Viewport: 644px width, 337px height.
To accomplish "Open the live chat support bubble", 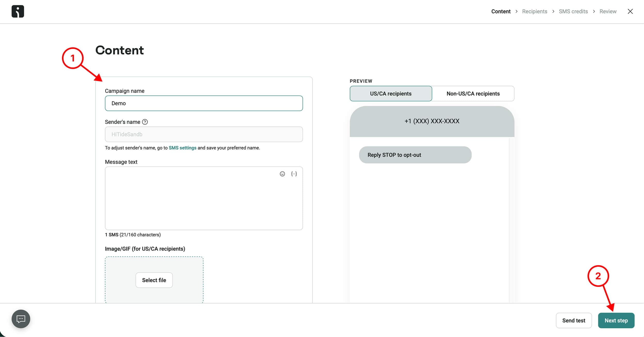I will [x=21, y=319].
